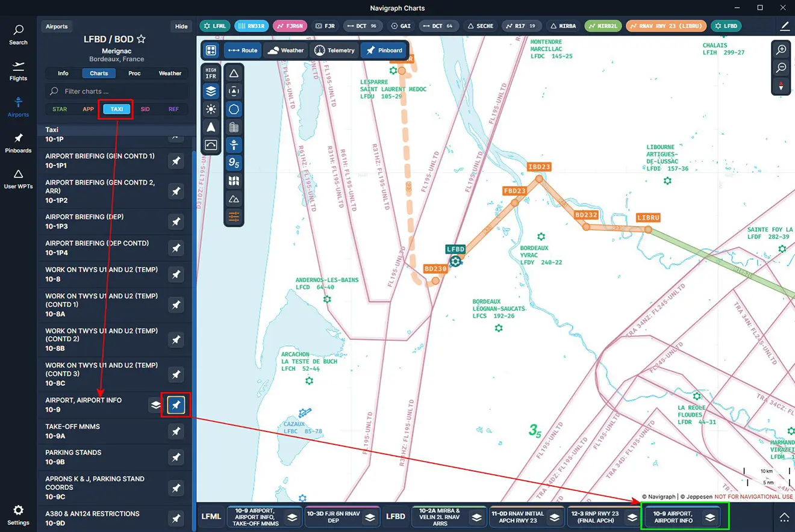Select the RNAV RWY 23 (LIBRU) route chip
The width and height of the screenshot is (795, 532).
666,26
